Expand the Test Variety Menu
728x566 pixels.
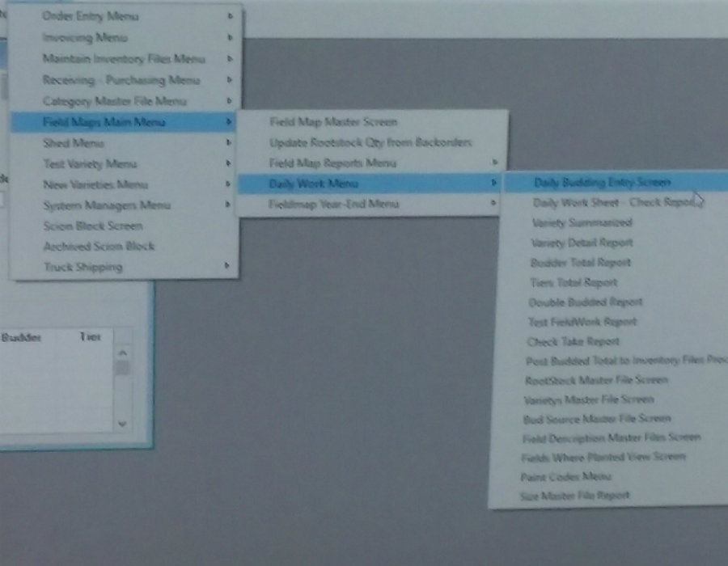coord(89,164)
